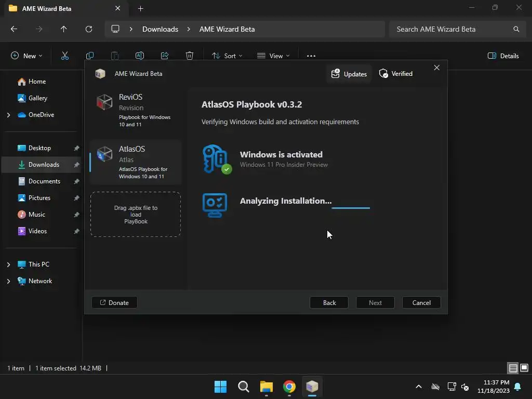This screenshot has height=399, width=532.
Task: Click the Drag .apbx file drop area
Action: [x=136, y=215]
